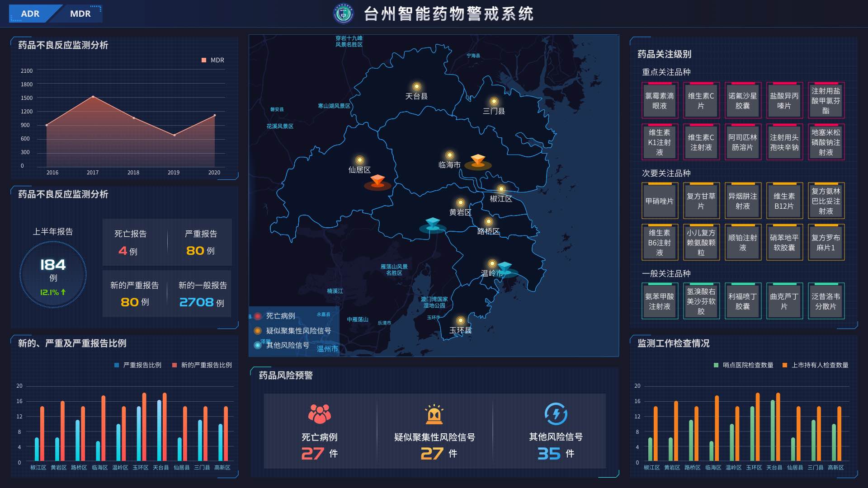
Task: Click the 死亡报告 4 例 value
Action: 128,251
